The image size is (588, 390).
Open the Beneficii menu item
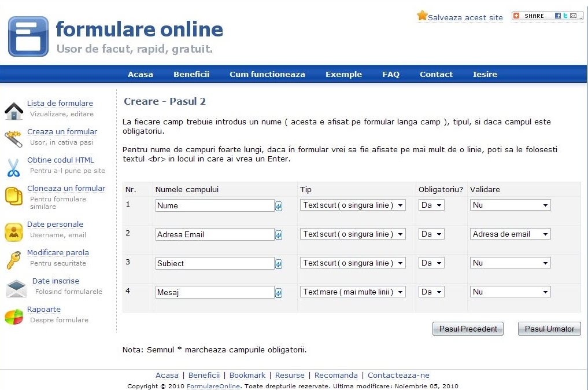click(191, 74)
